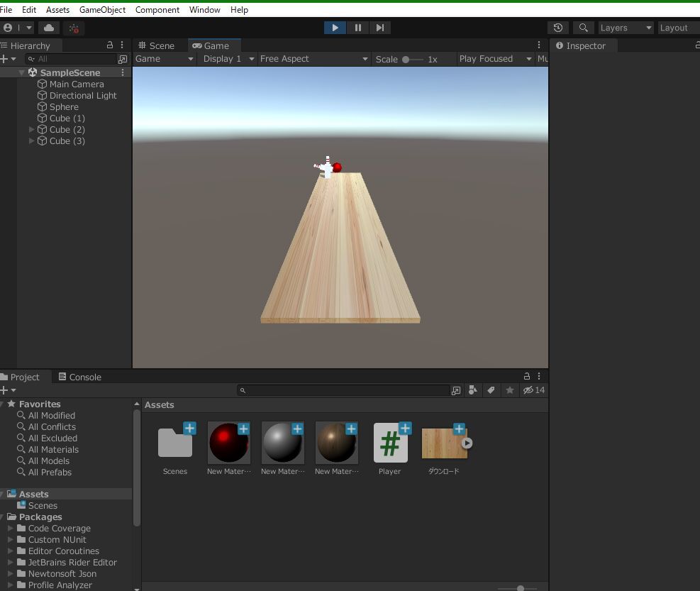Screen dimensions: 700x591
Task: Click the global search magnifier icon
Action: [x=583, y=28]
